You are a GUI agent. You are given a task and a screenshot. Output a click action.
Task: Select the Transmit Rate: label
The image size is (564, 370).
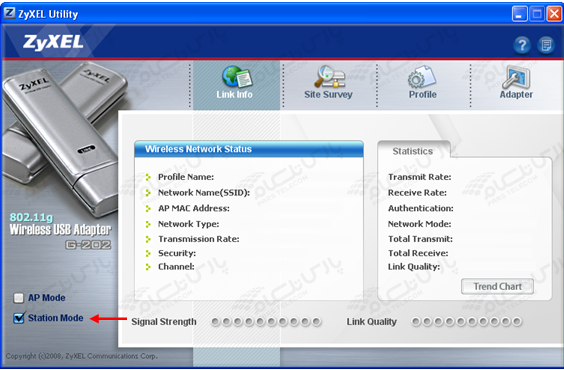pos(419,177)
